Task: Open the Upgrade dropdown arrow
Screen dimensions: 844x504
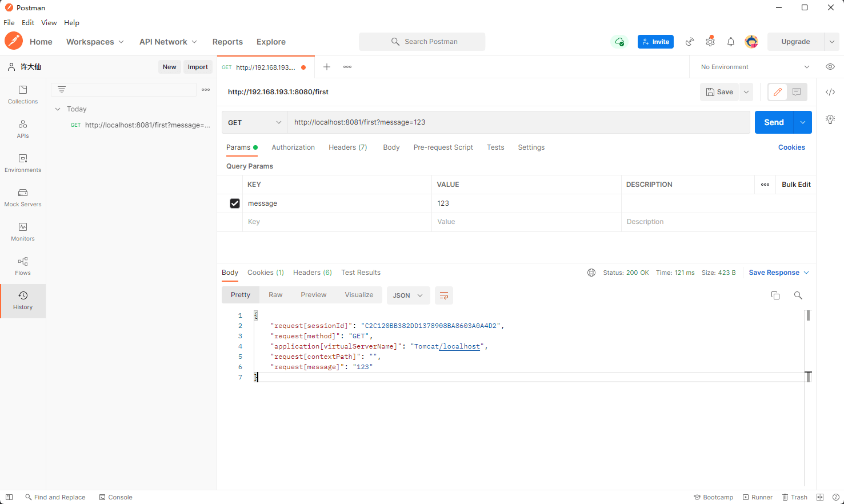Action: pyautogui.click(x=832, y=42)
